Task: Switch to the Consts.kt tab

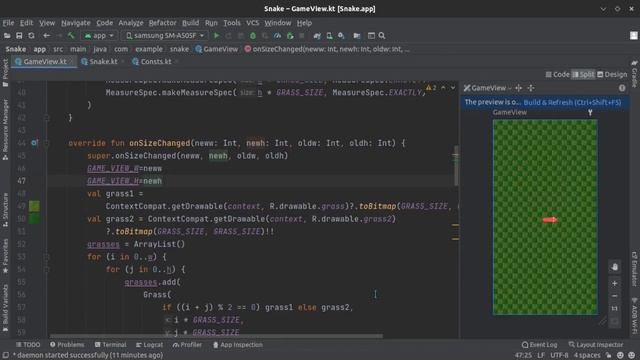Action: [156, 62]
